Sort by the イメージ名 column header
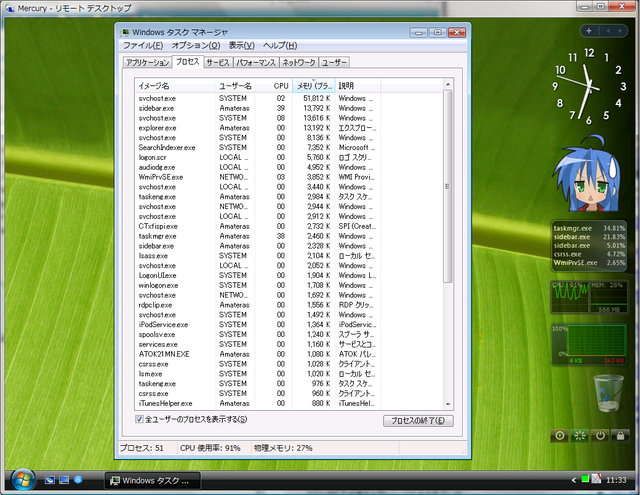Screen dimensions: 640x495 pyautogui.click(x=175, y=86)
